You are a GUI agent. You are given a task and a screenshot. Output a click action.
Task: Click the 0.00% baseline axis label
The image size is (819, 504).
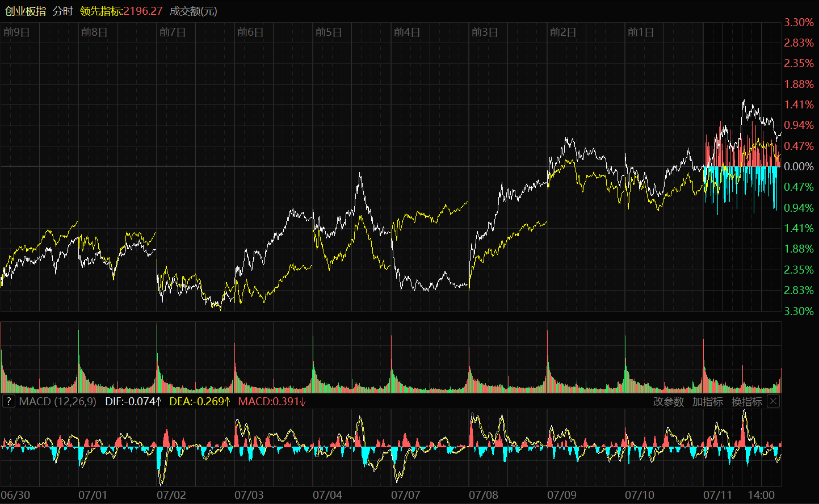(x=799, y=167)
